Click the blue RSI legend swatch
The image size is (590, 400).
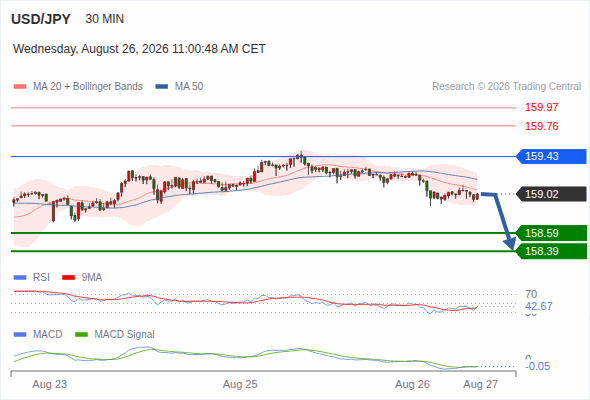(20, 278)
